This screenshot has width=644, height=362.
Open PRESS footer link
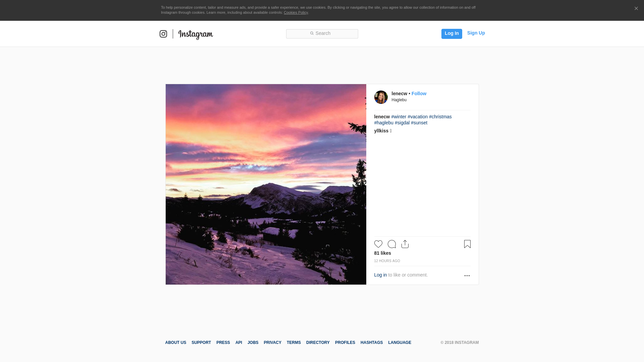[x=223, y=343]
